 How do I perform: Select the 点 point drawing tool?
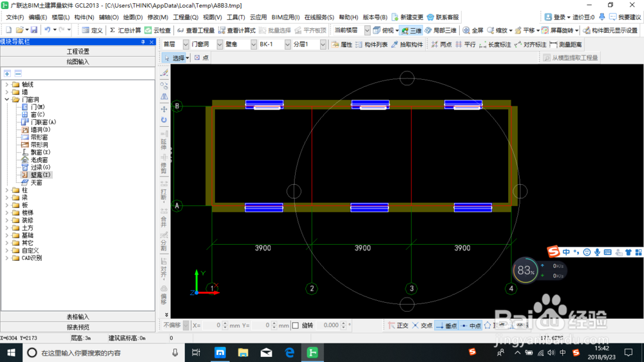pos(201,58)
